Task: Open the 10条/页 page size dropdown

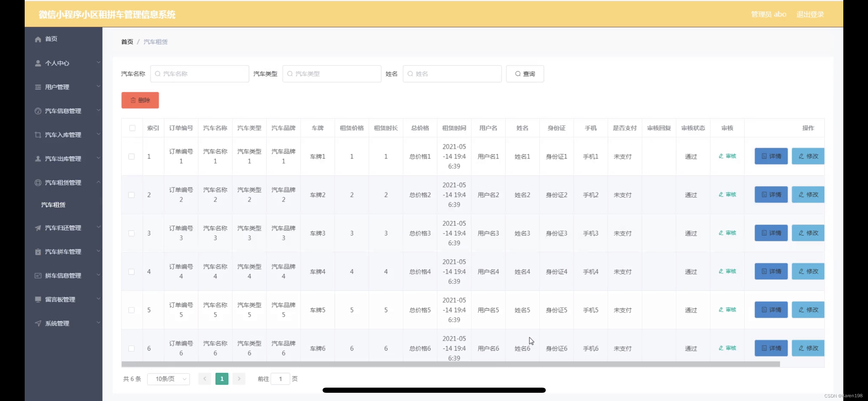Action: 169,379
